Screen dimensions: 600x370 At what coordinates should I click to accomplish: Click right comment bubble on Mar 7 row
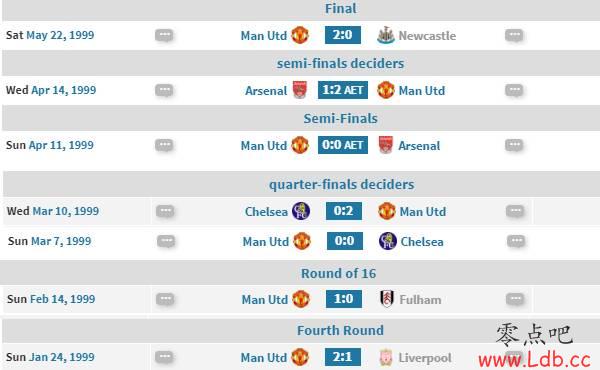(516, 241)
